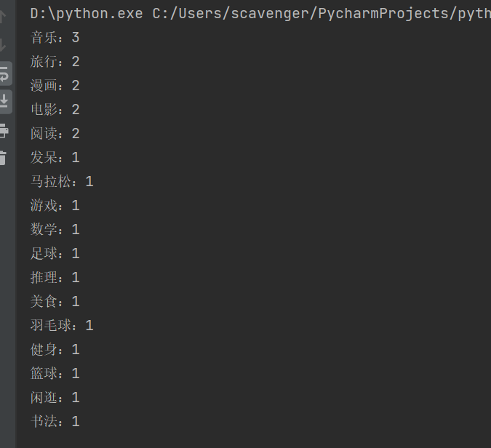Click the 电影:2 output line
This screenshot has height=448, width=491.
click(x=55, y=110)
